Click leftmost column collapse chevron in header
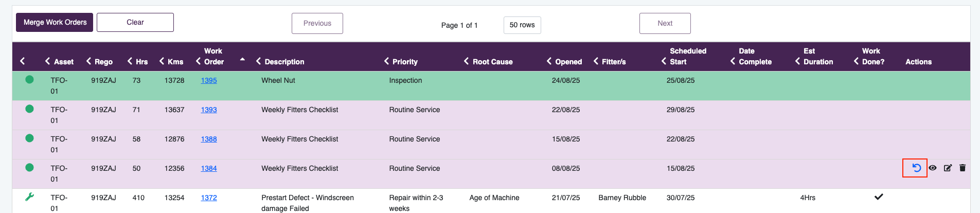The width and height of the screenshot is (980, 213). tap(23, 61)
